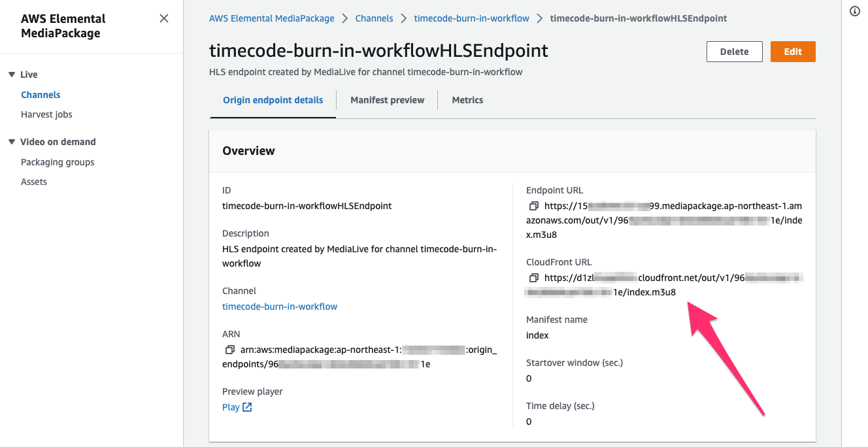Open the timecode-burn-in-workflow channel link in Overview
Screen dimensions: 868x447
pyautogui.click(x=280, y=306)
